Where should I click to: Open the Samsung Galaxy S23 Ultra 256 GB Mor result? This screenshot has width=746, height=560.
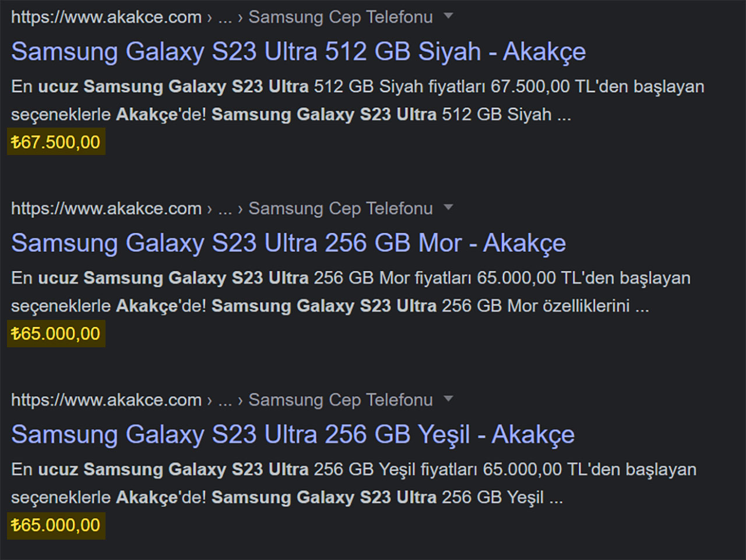[288, 243]
